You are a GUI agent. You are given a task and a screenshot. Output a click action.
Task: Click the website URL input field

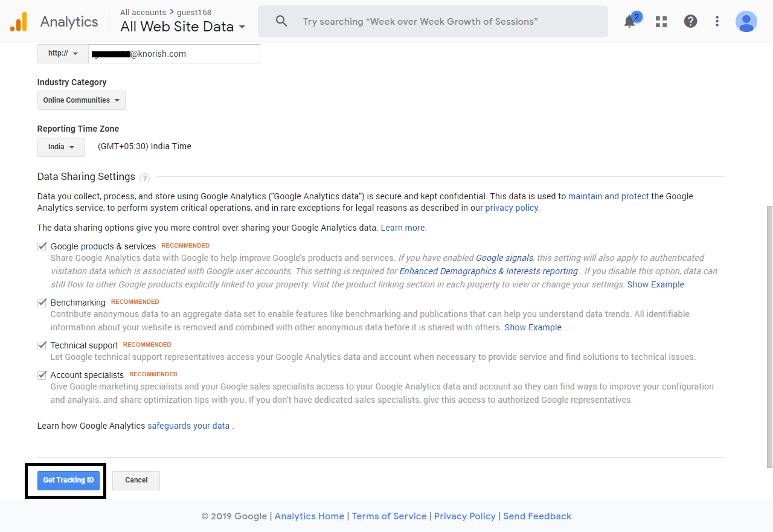pyautogui.click(x=174, y=54)
